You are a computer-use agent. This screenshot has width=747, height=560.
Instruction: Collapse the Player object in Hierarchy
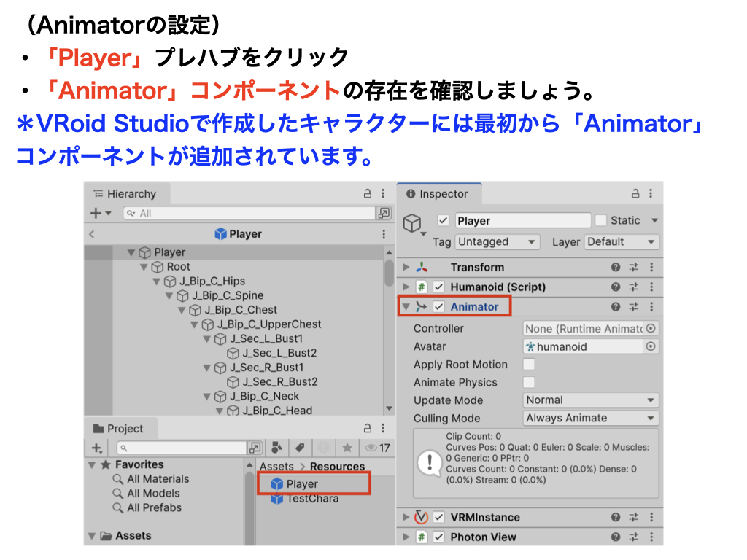click(x=131, y=252)
